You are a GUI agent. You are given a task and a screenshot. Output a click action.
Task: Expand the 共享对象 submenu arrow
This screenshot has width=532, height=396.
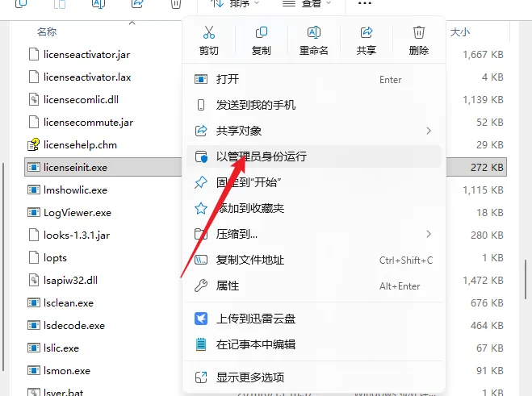click(x=429, y=131)
